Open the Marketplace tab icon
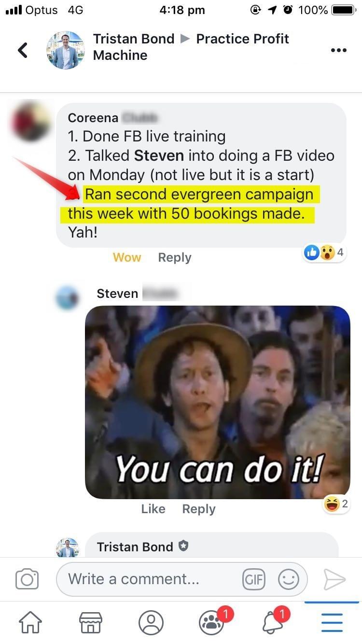362x644 pixels. click(x=90, y=623)
